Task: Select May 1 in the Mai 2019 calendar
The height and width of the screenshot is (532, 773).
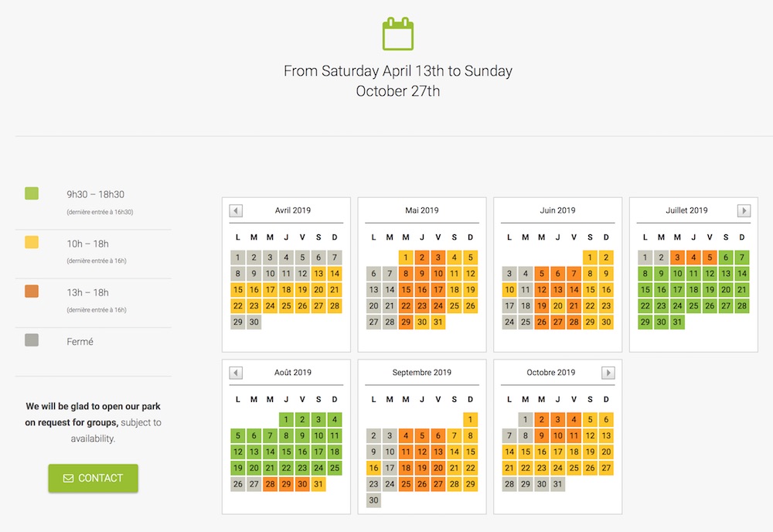Action: pyautogui.click(x=406, y=257)
